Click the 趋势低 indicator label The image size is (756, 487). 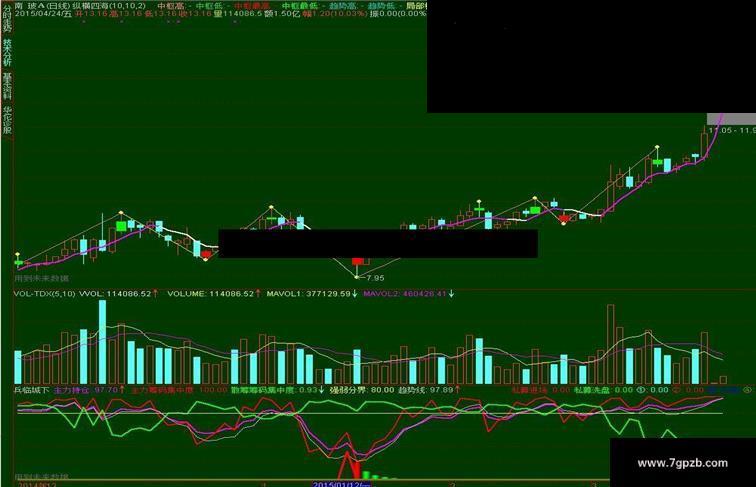380,6
